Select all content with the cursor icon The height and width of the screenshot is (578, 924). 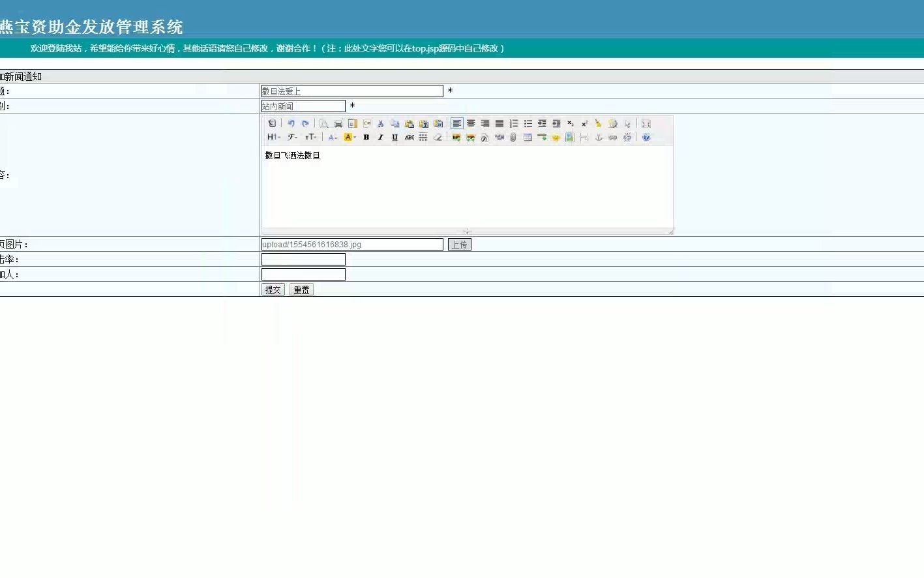[x=627, y=123]
